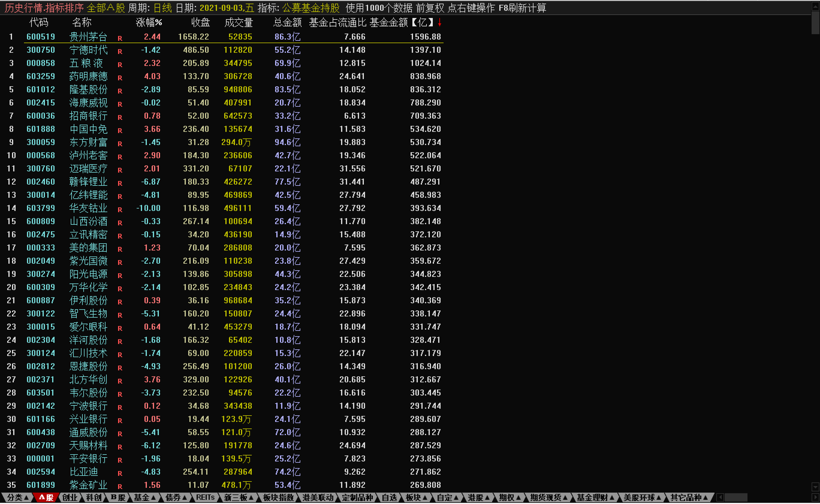Viewport: 820px width, 504px height.
Task: Click stock code 002475
Action: (41, 234)
